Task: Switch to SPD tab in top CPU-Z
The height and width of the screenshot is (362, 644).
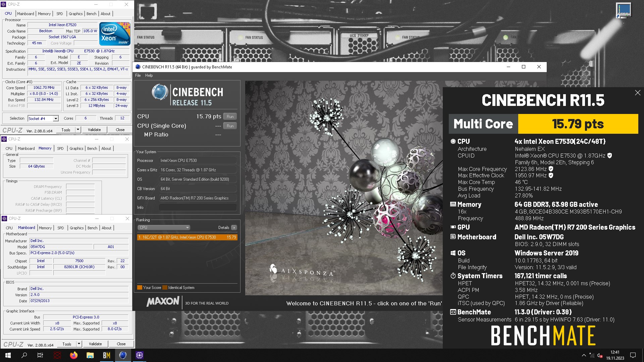Action: [60, 14]
